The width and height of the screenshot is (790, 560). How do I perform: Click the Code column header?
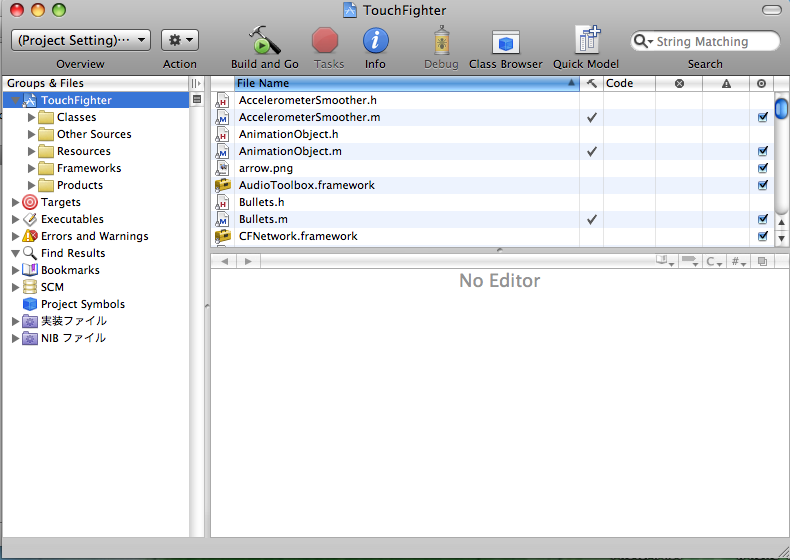pyautogui.click(x=629, y=83)
